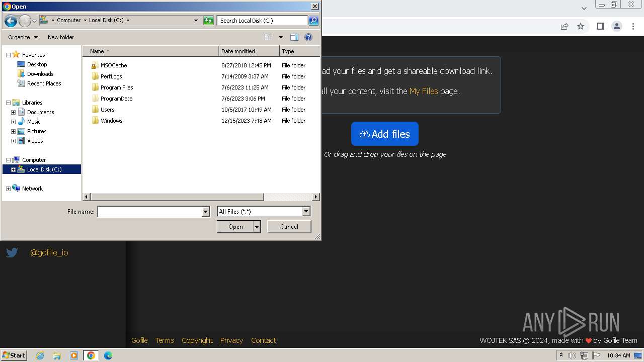Viewport: 644px width, 362px height.
Task: Expand the Local Disk (C:) node
Action: [13, 169]
